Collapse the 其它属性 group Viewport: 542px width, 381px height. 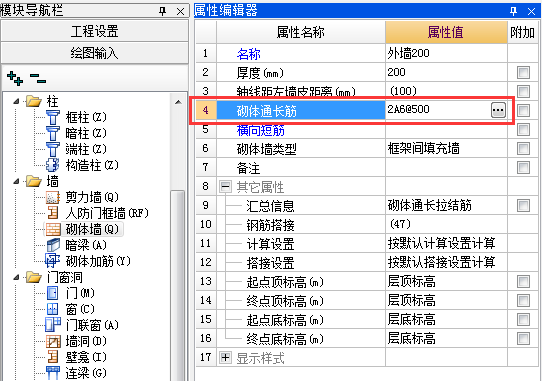coord(225,187)
